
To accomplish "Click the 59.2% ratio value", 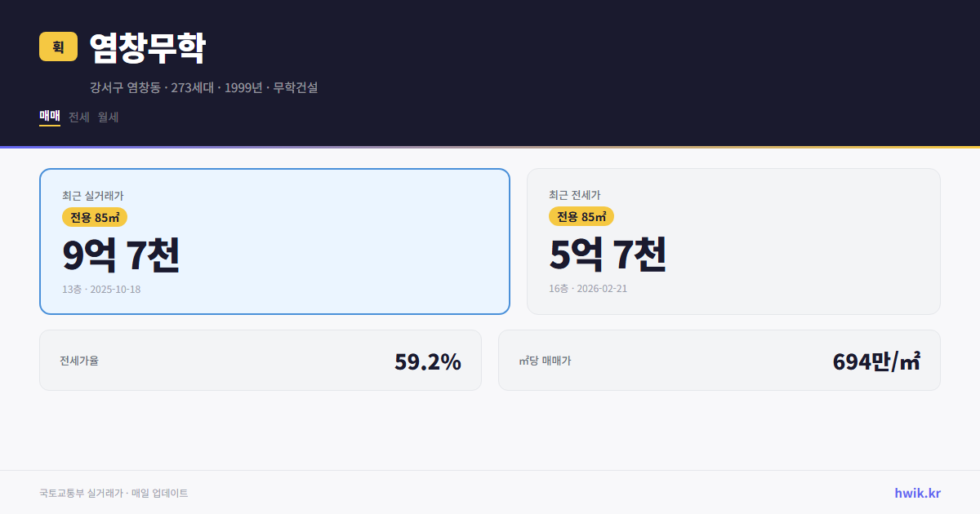I will [x=428, y=360].
